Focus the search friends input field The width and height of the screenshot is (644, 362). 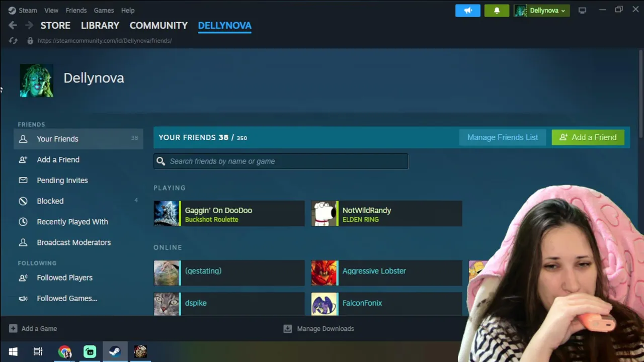281,161
